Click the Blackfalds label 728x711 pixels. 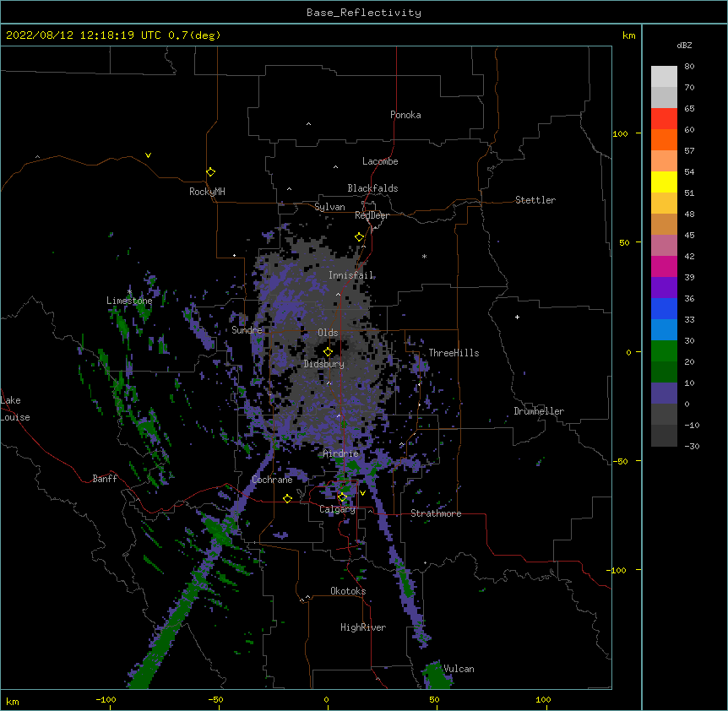pos(372,188)
